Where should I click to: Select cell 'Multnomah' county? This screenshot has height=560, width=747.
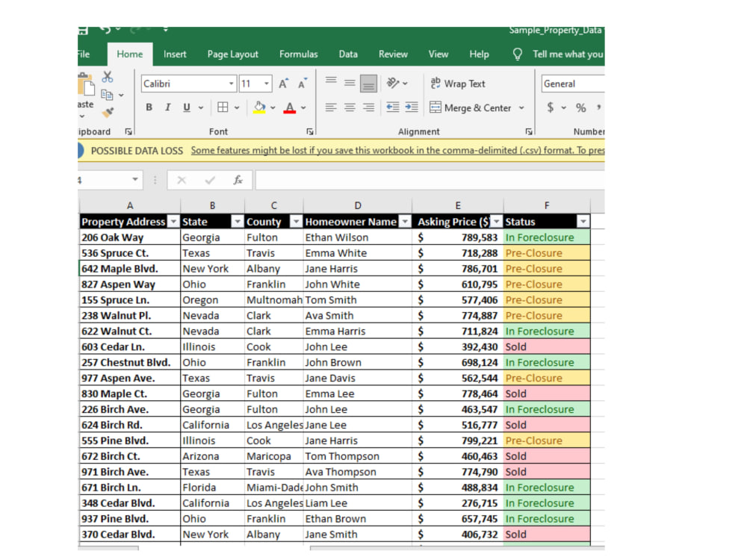tap(274, 300)
